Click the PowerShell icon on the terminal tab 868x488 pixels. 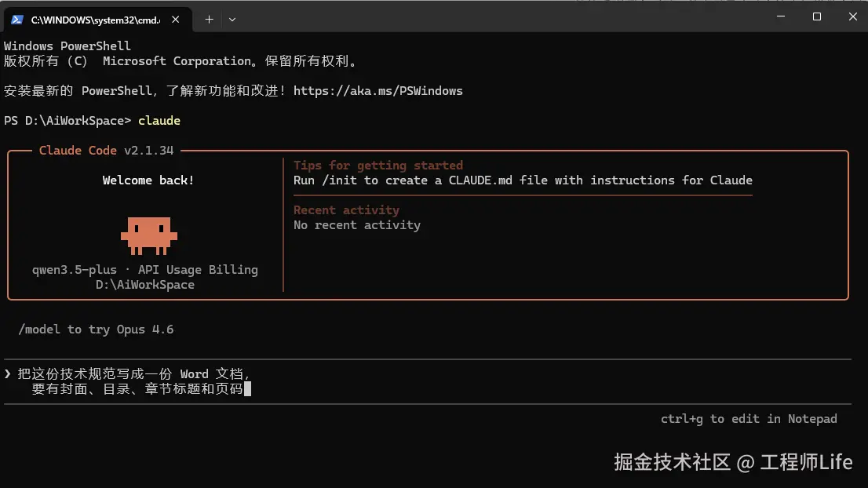pyautogui.click(x=16, y=20)
